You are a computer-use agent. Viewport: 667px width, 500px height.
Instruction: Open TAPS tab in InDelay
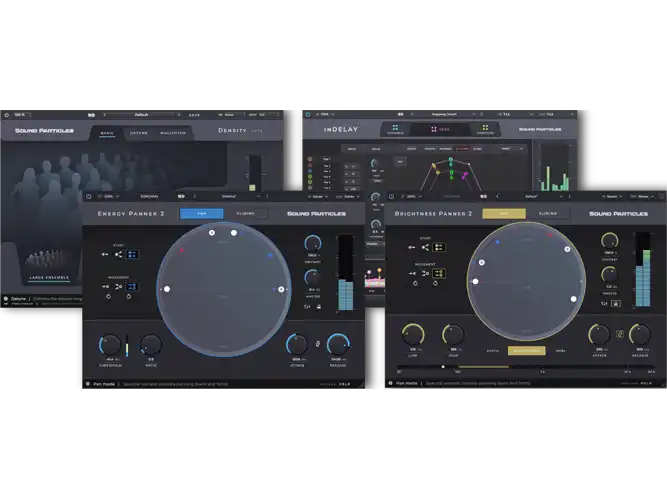click(x=440, y=129)
